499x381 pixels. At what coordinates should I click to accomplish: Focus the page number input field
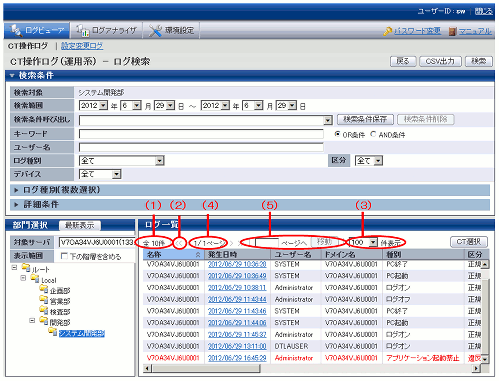pos(267,243)
